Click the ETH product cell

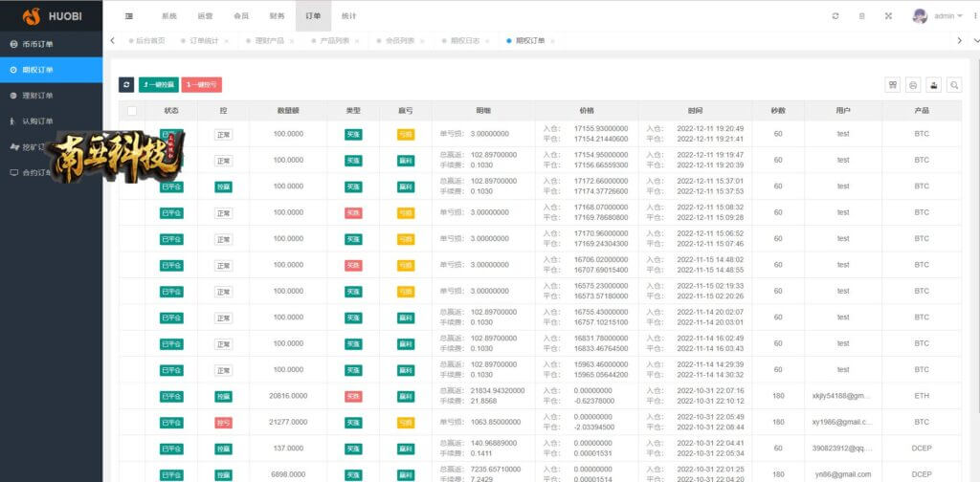coord(922,396)
